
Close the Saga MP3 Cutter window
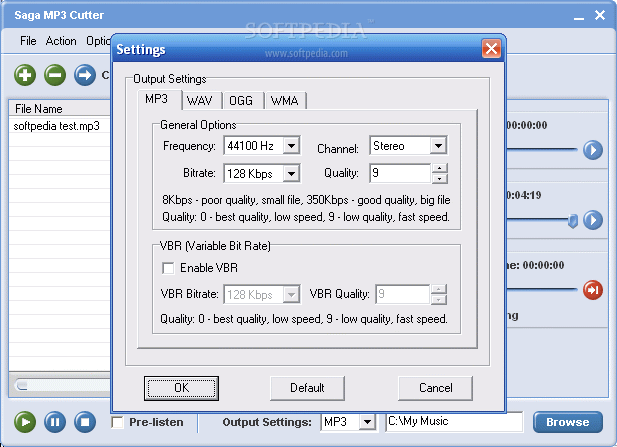600,15
